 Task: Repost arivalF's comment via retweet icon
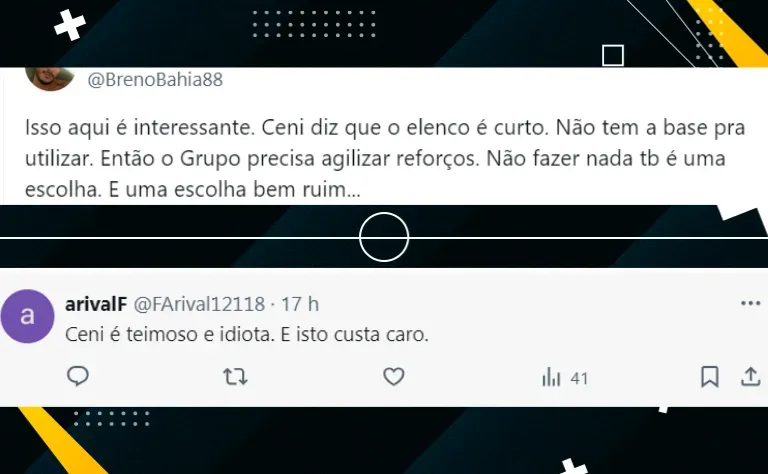235,377
